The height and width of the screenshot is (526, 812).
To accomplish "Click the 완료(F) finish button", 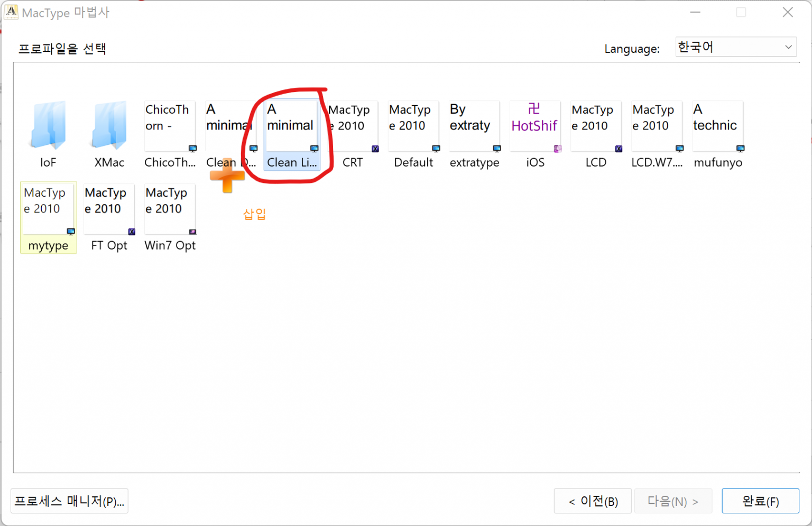I will pos(760,501).
